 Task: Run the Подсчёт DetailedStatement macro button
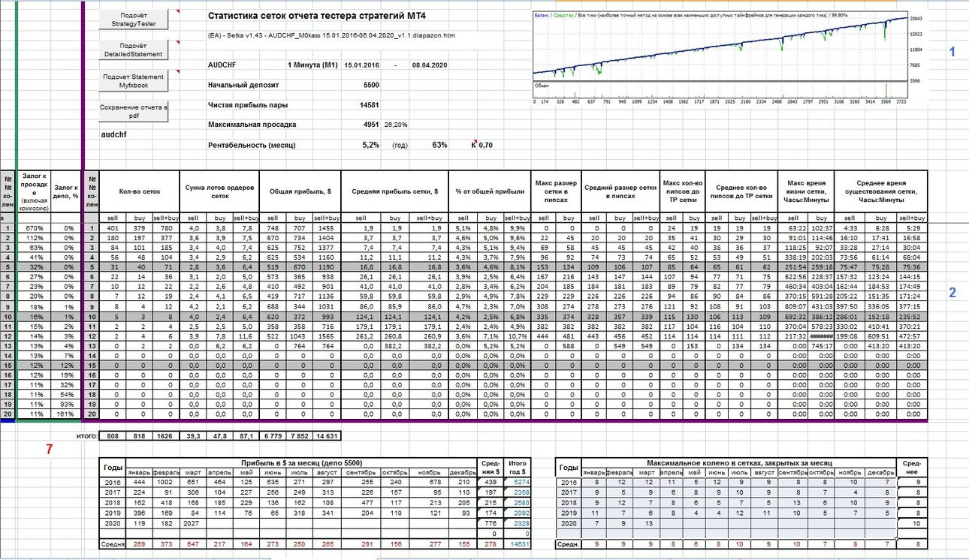coord(134,50)
